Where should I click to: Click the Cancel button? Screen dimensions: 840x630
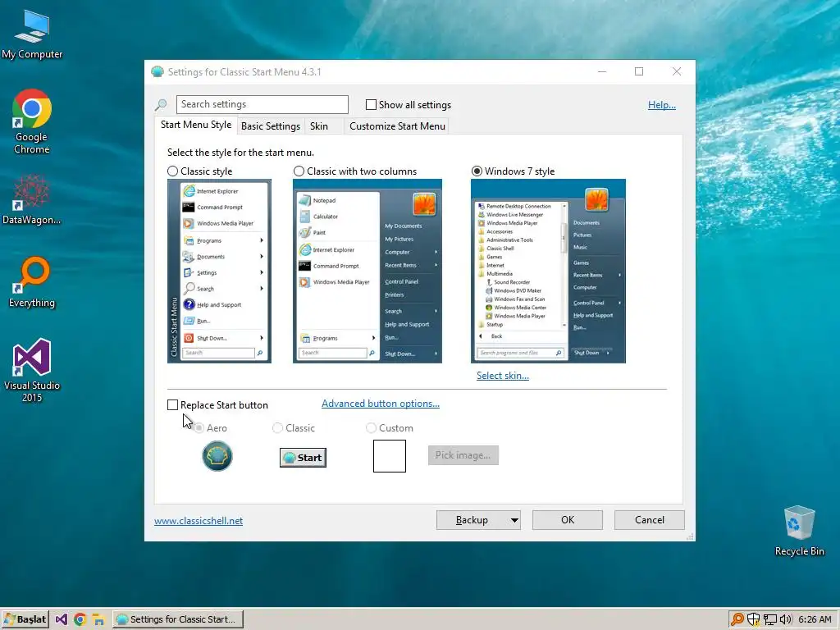[x=650, y=520]
